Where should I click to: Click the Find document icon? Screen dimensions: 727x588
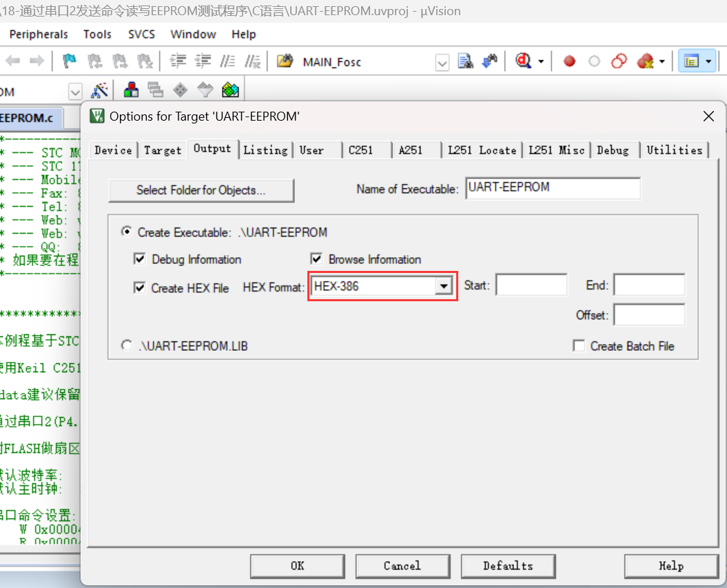(466, 61)
